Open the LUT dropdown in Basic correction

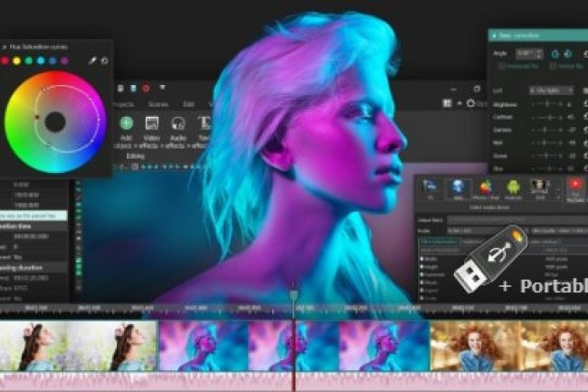[x=551, y=91]
